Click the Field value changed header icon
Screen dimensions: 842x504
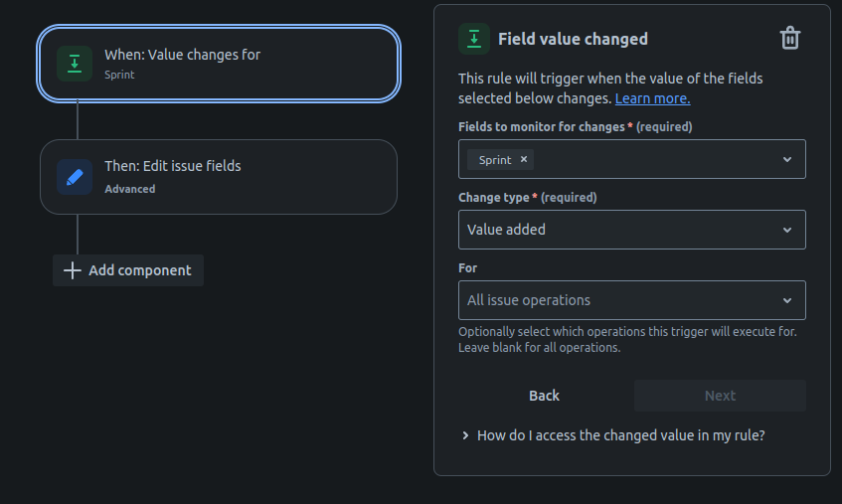click(474, 39)
